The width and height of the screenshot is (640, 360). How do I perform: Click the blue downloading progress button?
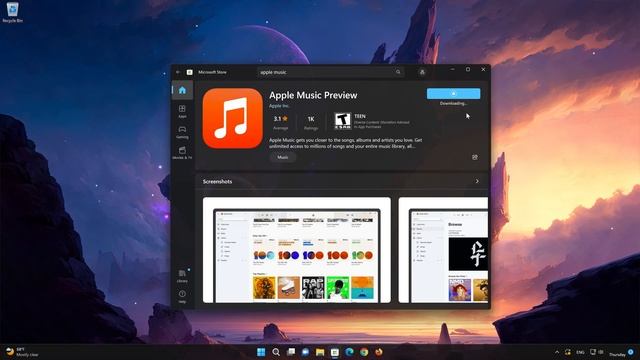pos(453,93)
